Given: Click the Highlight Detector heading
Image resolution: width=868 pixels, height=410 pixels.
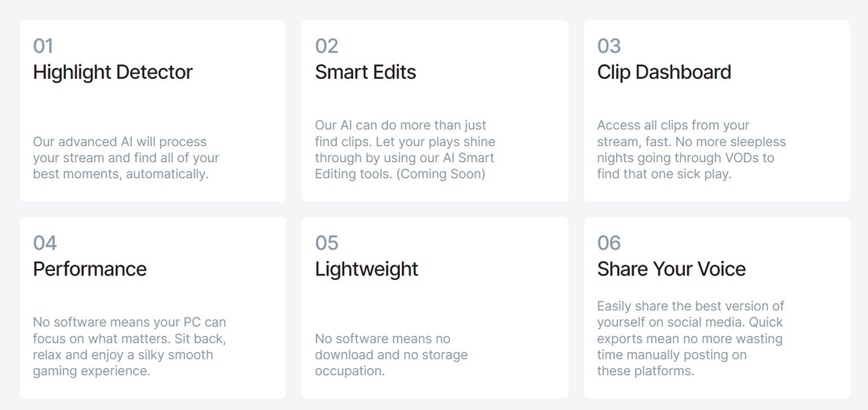Looking at the screenshot, I should click(113, 72).
